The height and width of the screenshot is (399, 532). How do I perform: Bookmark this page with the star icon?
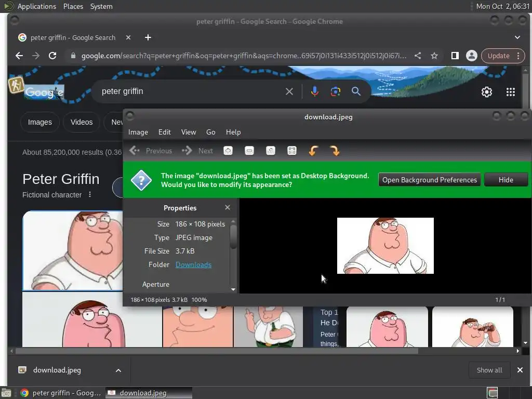434,56
